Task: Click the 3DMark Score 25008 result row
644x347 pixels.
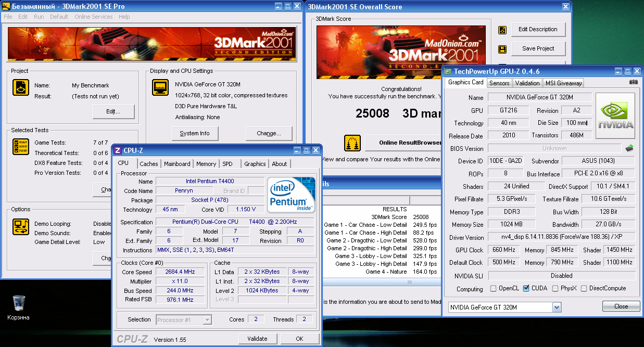Action: click(382, 217)
